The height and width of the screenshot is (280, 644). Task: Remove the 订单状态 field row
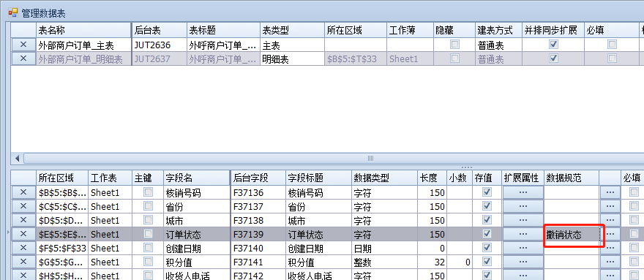click(23, 234)
